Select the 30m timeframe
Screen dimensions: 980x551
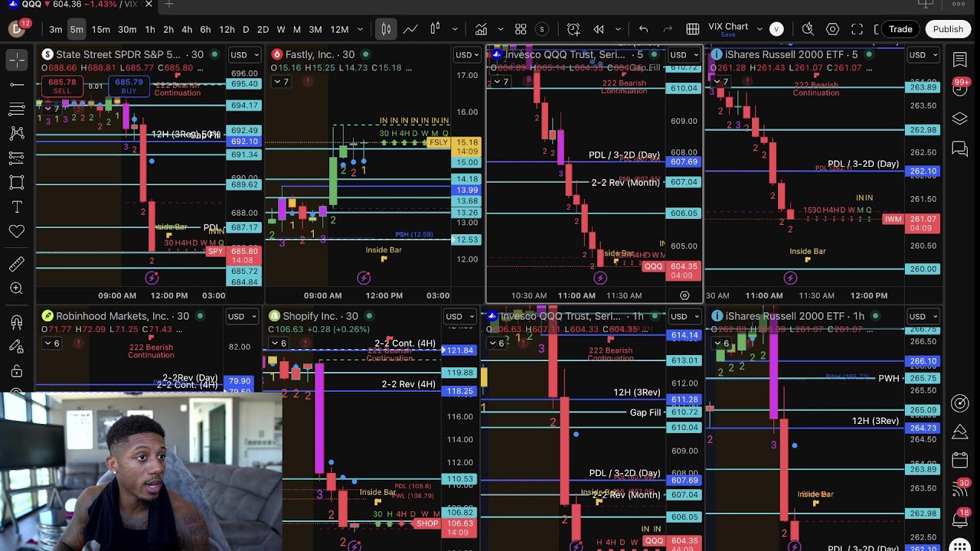point(127,29)
